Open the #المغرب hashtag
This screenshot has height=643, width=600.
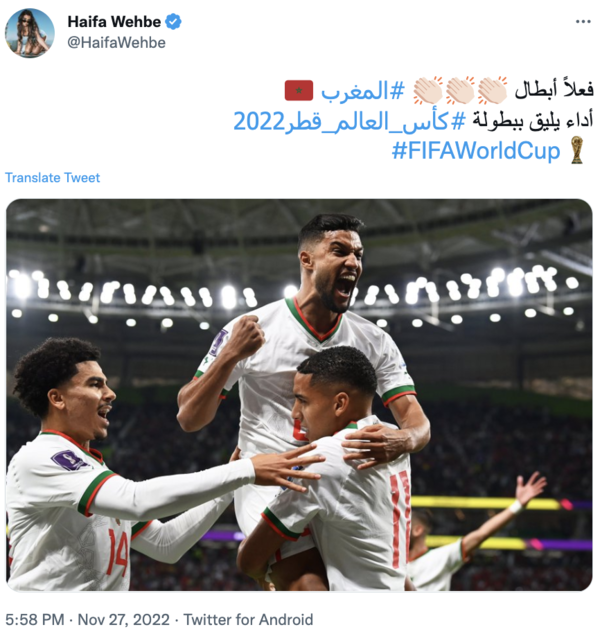click(363, 91)
